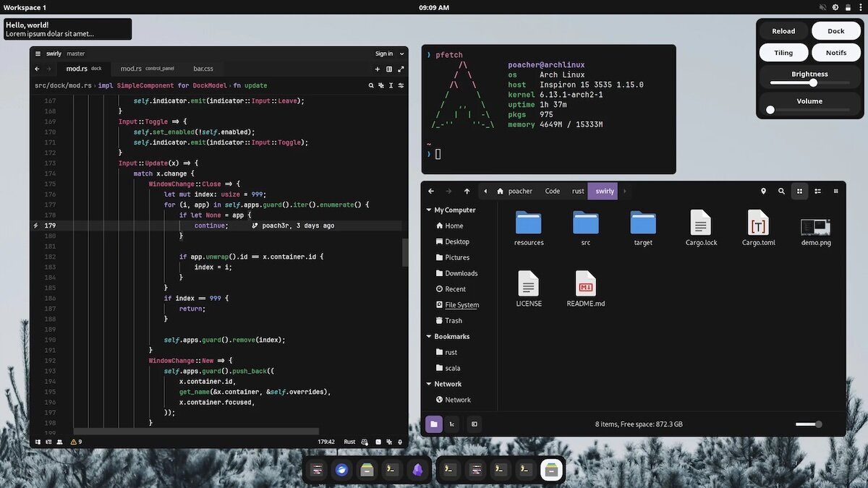
Task: Switch to the bar.css tab
Action: pos(203,69)
